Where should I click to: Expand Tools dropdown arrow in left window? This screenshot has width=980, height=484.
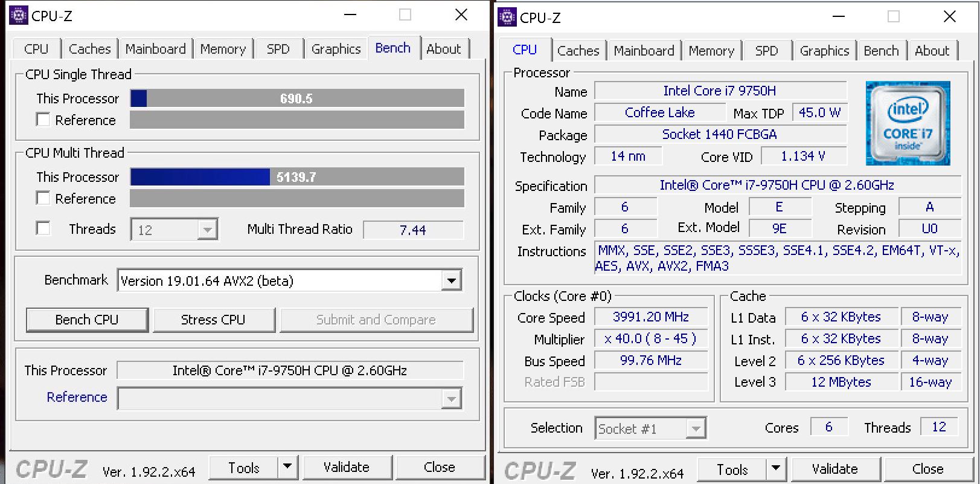point(287,467)
